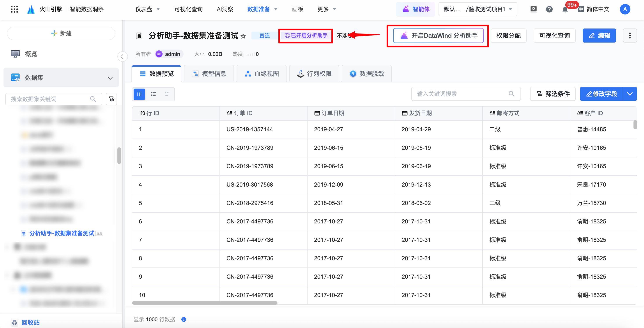Open 可视化查询 in top navigation

[x=189, y=9]
